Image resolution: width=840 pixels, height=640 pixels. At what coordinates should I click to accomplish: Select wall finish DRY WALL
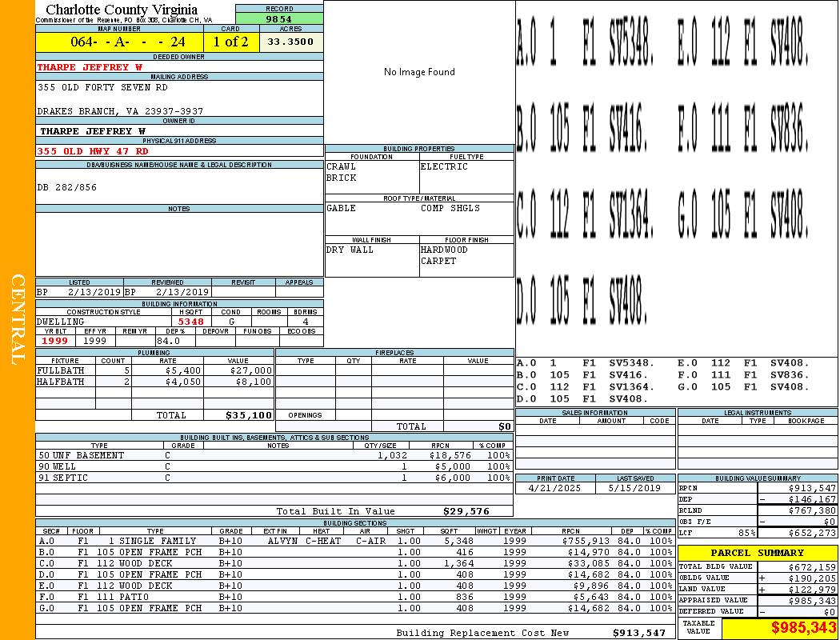pos(350,250)
